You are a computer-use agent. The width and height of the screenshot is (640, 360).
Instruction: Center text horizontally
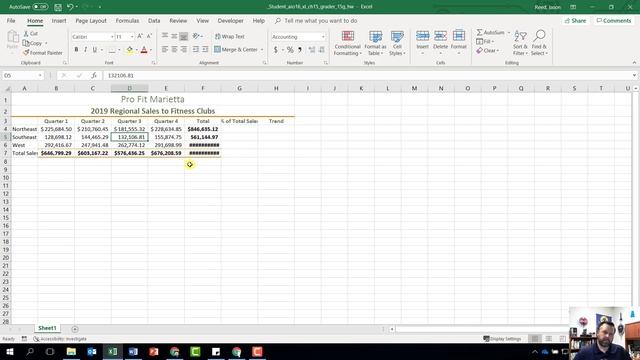(x=174, y=49)
